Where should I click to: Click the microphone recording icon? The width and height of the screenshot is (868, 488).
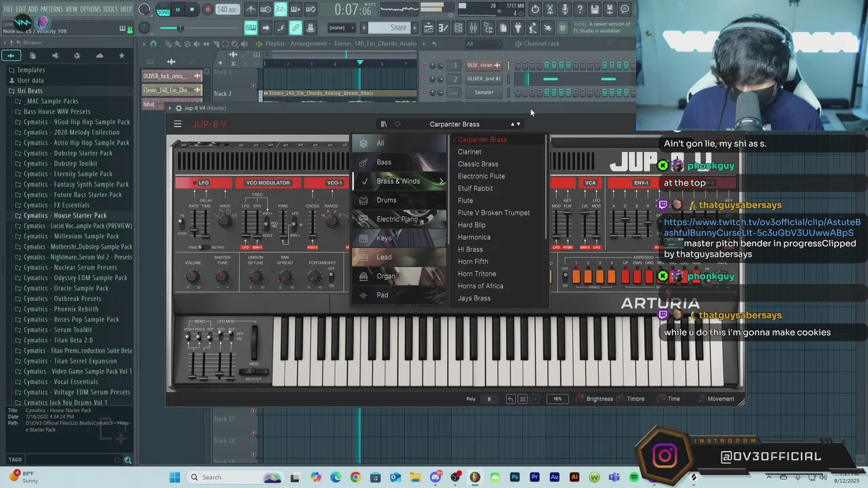(565, 9)
